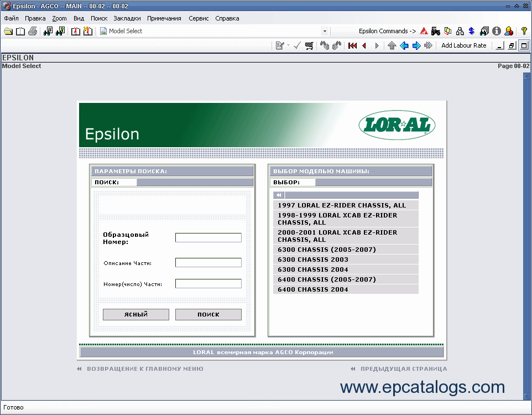
Task: Select 6400 CHASSIS (2005-2007)
Action: click(x=346, y=279)
